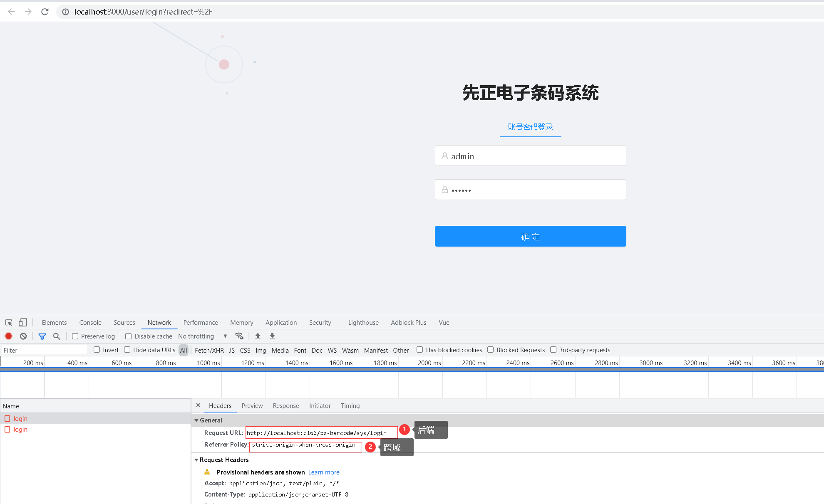
Task: Open the No throttling dropdown
Action: coord(202,336)
